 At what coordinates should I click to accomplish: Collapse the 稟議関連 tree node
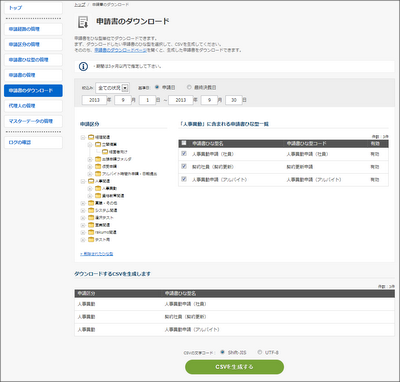tap(83, 137)
